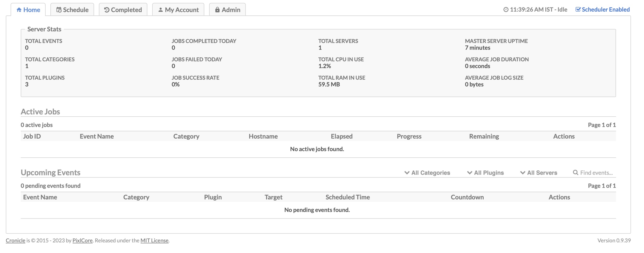Open the Cronicle footer link

(15, 240)
